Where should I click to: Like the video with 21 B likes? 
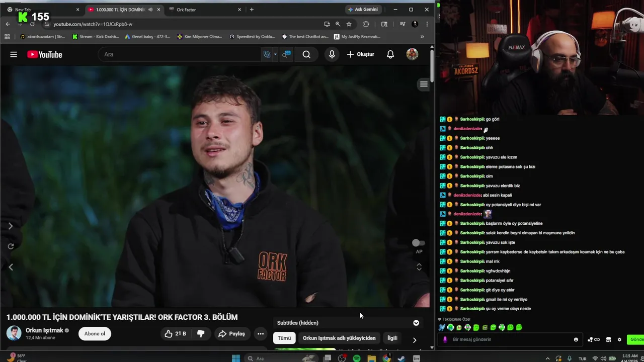(176, 333)
